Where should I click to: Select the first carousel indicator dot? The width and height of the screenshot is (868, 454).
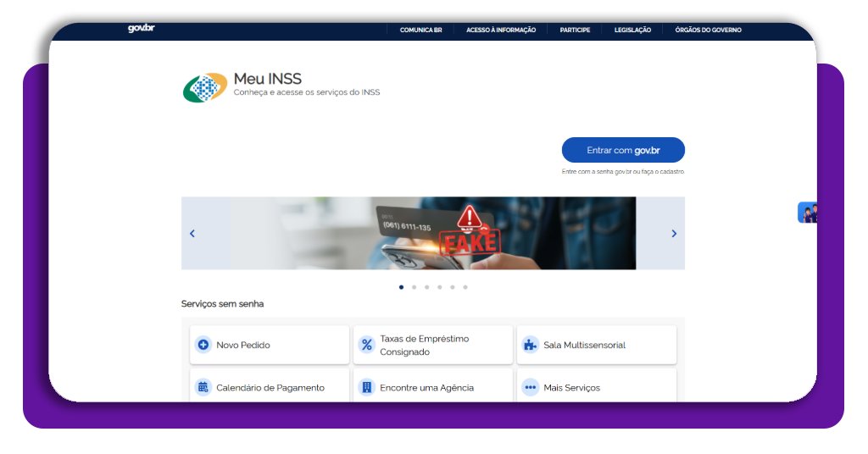pos(401,287)
